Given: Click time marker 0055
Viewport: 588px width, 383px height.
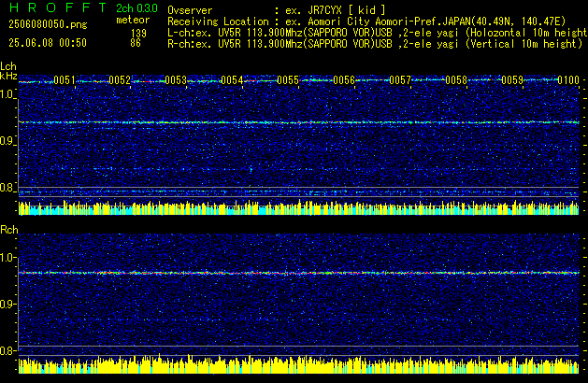Looking at the screenshot, I should coord(288,80).
